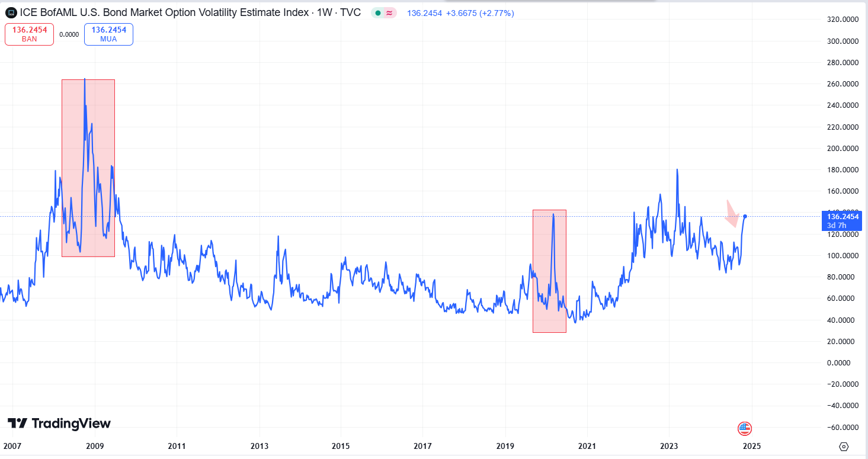Click the 2023 label on the time axis
This screenshot has height=459, width=868.
click(669, 446)
